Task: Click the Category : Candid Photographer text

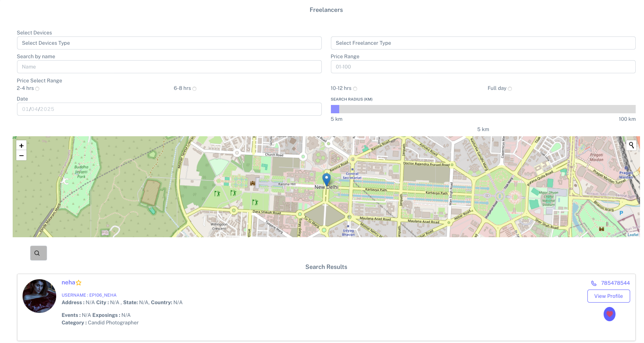Action: point(100,323)
